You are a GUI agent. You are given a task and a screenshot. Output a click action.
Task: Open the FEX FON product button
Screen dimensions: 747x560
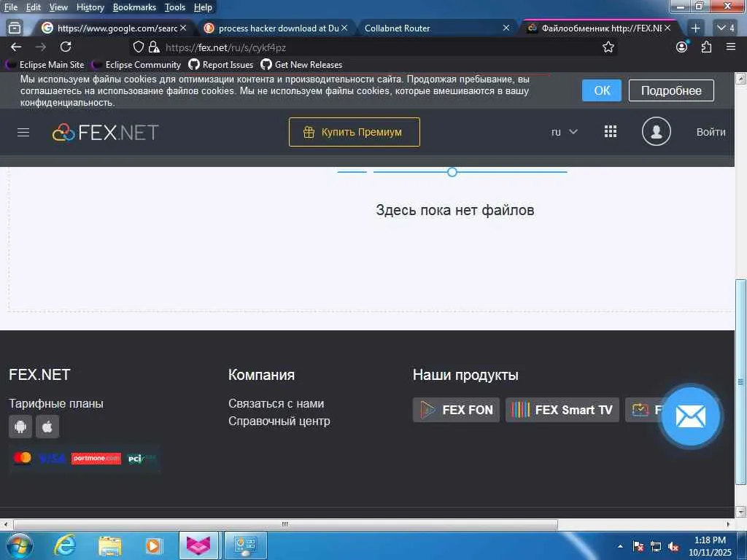click(456, 410)
